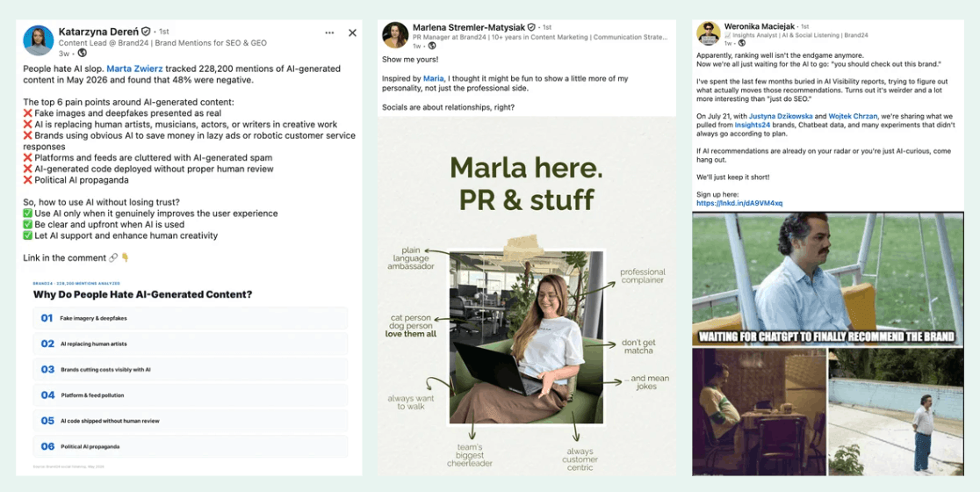The image size is (980, 492).
Task: Open the Maria mention in Marlena's post
Action: 433,79
